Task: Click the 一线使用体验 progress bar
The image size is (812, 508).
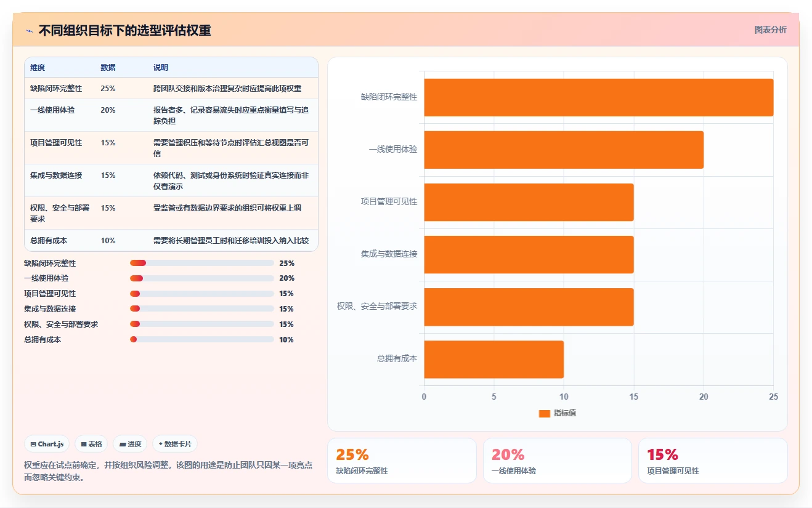Action: click(202, 278)
